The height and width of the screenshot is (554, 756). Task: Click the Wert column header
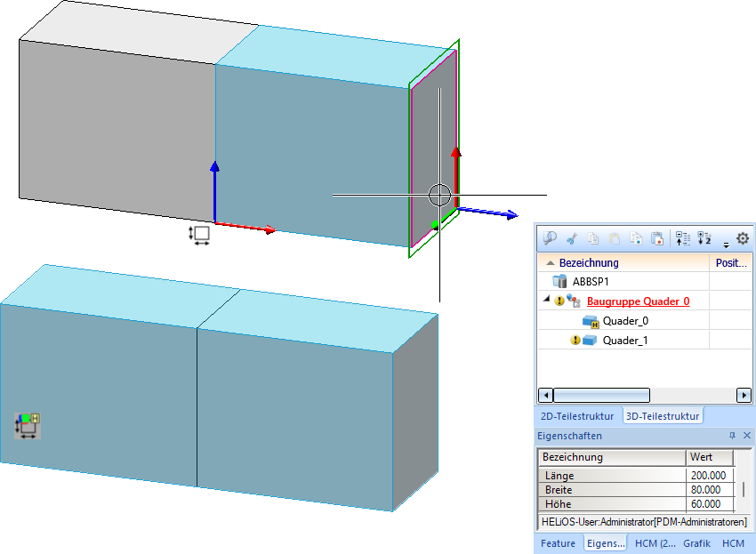(x=710, y=457)
